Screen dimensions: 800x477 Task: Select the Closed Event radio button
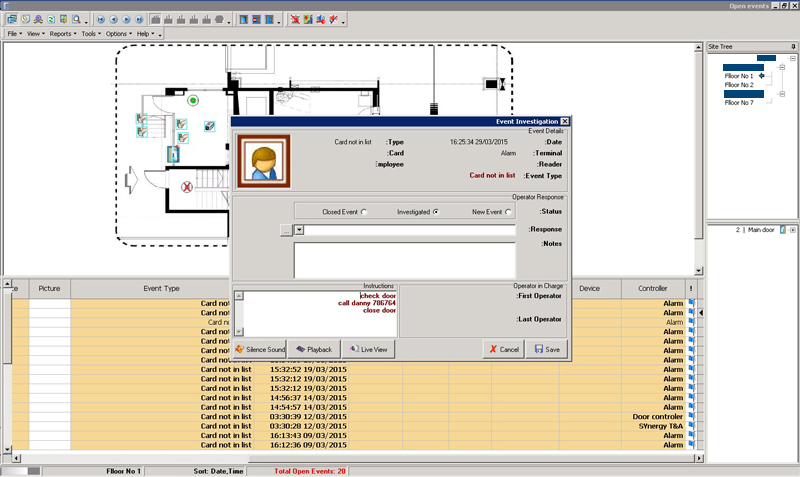(363, 212)
